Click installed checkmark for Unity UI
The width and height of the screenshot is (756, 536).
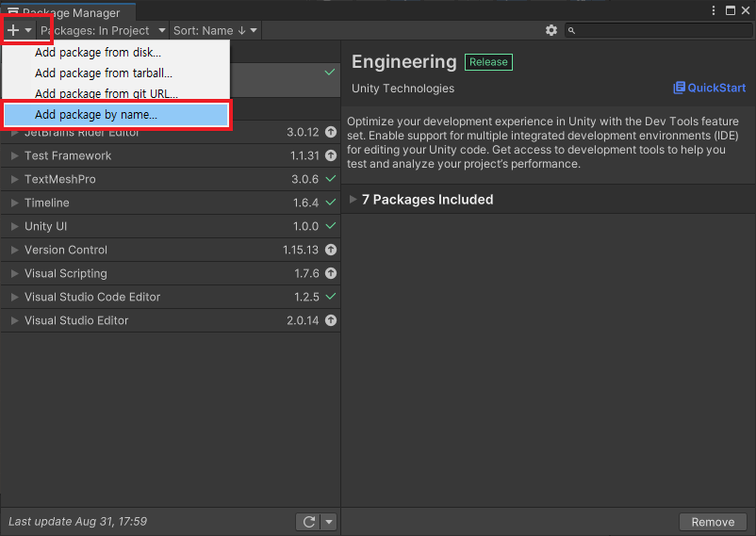coord(331,225)
